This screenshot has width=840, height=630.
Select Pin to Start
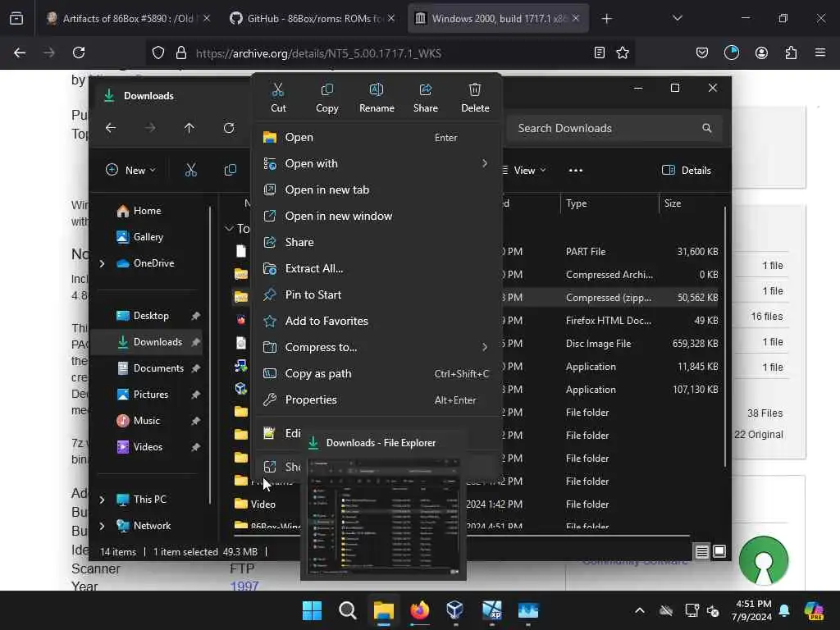coord(377,294)
